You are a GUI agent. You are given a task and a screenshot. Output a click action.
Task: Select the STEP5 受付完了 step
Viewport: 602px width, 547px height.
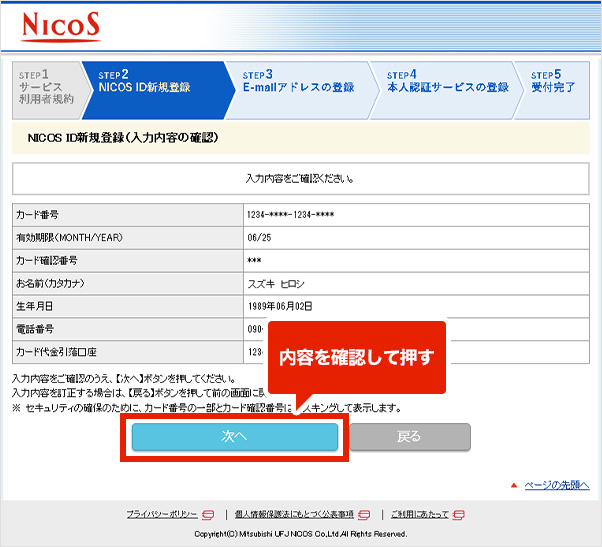(x=555, y=87)
